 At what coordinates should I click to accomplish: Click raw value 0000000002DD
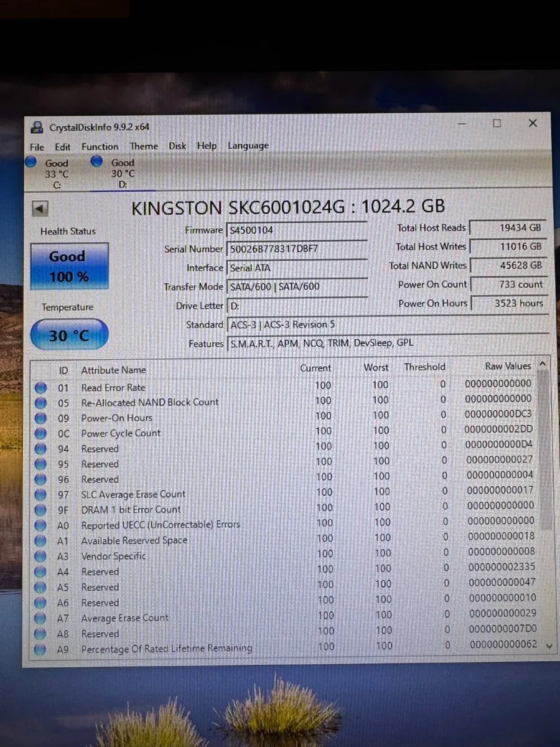[x=499, y=430]
